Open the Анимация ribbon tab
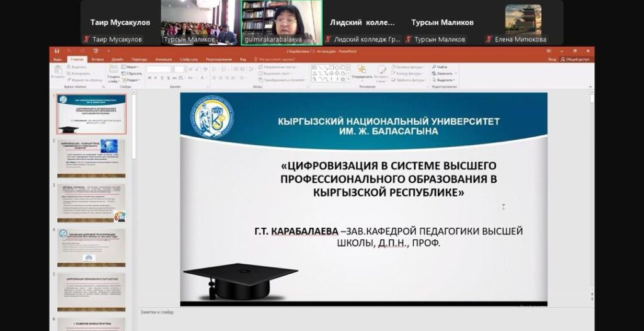The image size is (644, 331). [x=164, y=59]
